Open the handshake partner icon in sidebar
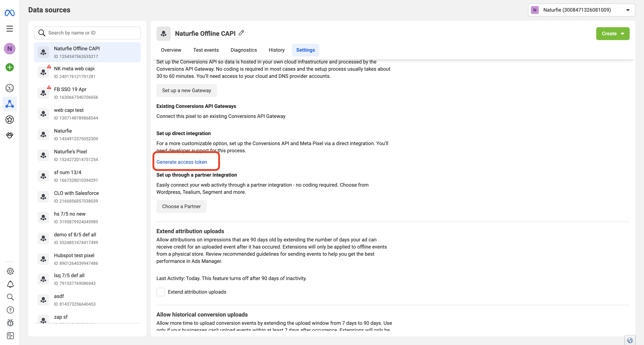Image resolution: width=644 pixels, height=345 pixels. 9,135
